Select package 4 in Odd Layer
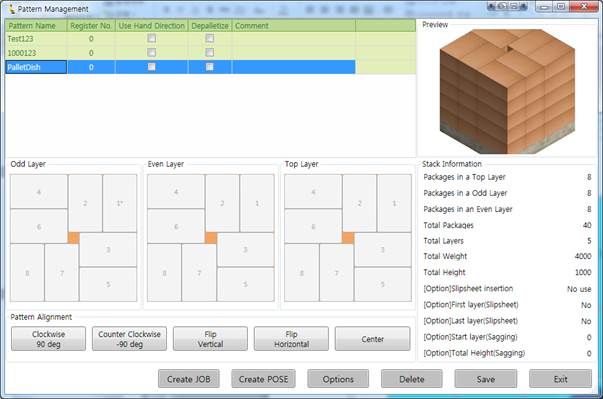 [39, 191]
